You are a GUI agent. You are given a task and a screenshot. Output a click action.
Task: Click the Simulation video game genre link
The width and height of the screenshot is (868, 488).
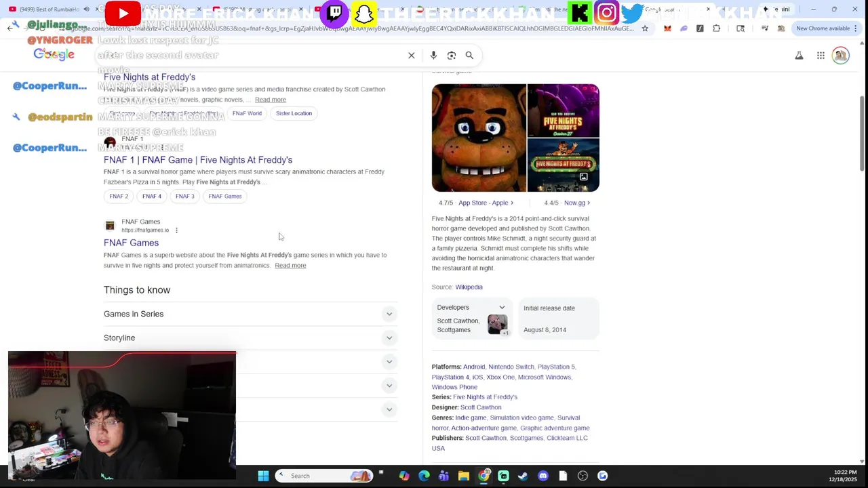(x=521, y=418)
